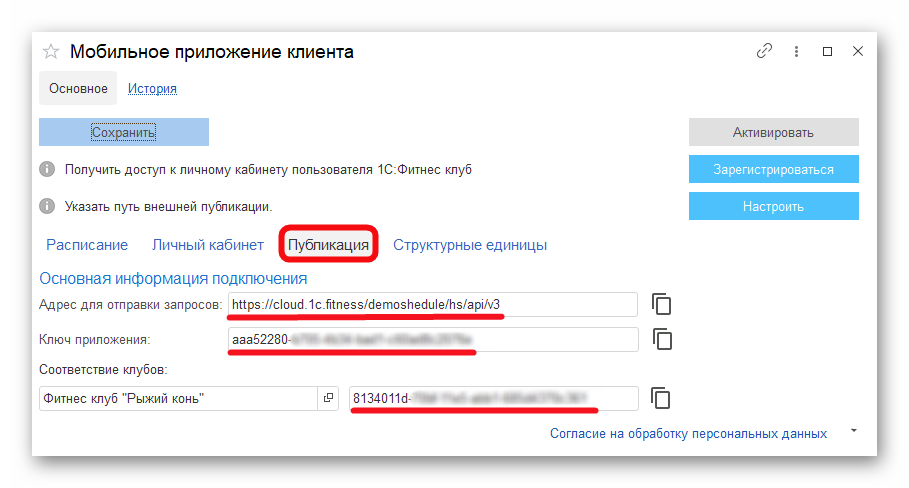Click the Основная информация подключения heading
This screenshot has width=909, height=488.
point(173,278)
